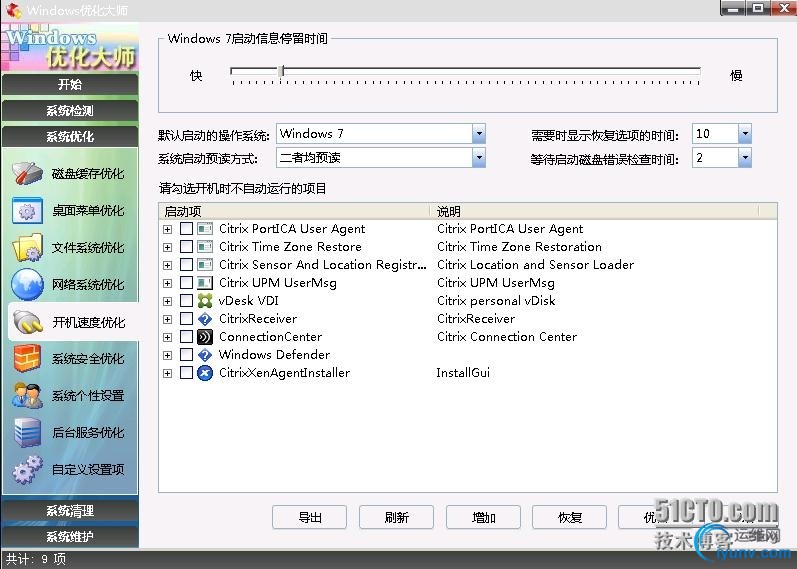This screenshot has width=797, height=569.
Task: Click the green vDesk VDI icon
Action: point(205,301)
